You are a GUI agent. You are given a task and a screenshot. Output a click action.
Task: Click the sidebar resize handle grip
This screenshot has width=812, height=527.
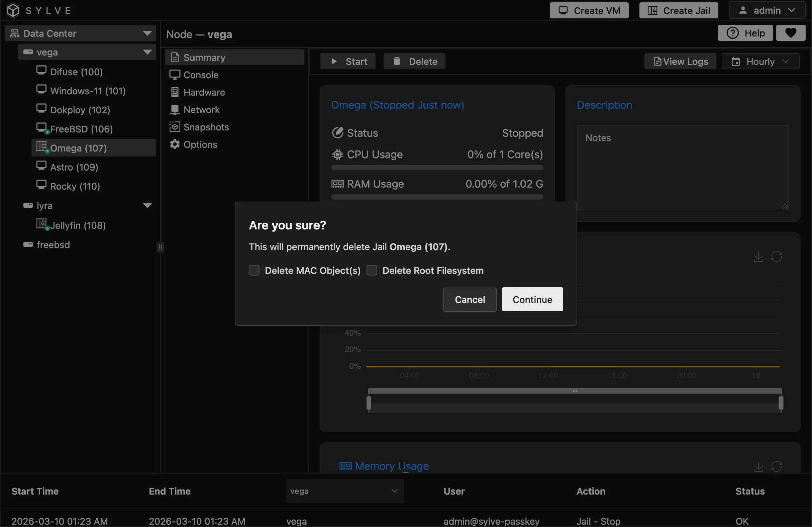point(160,247)
